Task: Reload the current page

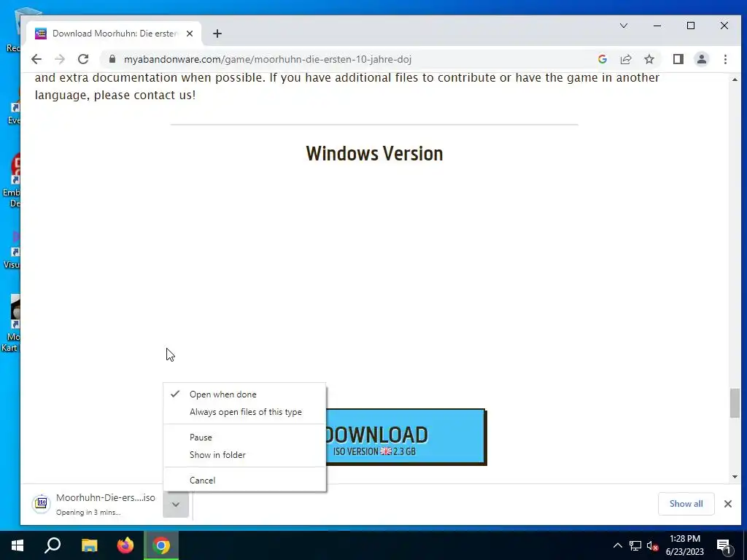Action: pyautogui.click(x=83, y=59)
